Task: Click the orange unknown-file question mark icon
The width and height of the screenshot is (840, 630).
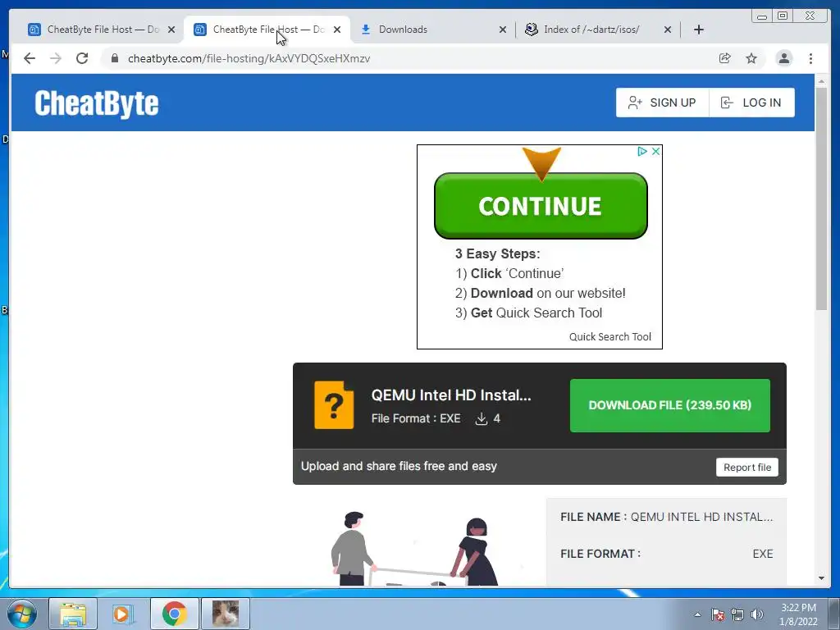Action: click(334, 405)
